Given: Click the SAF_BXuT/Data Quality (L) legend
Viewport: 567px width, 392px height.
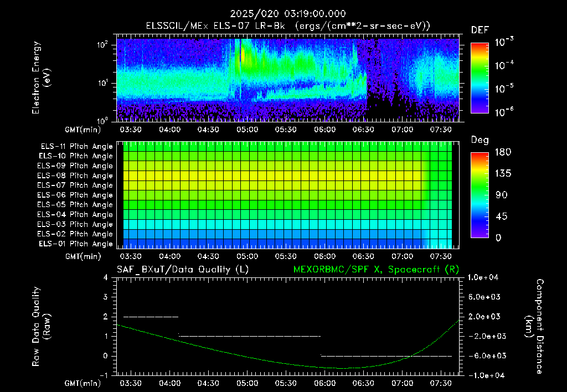Looking at the screenshot, I should click(x=183, y=270).
